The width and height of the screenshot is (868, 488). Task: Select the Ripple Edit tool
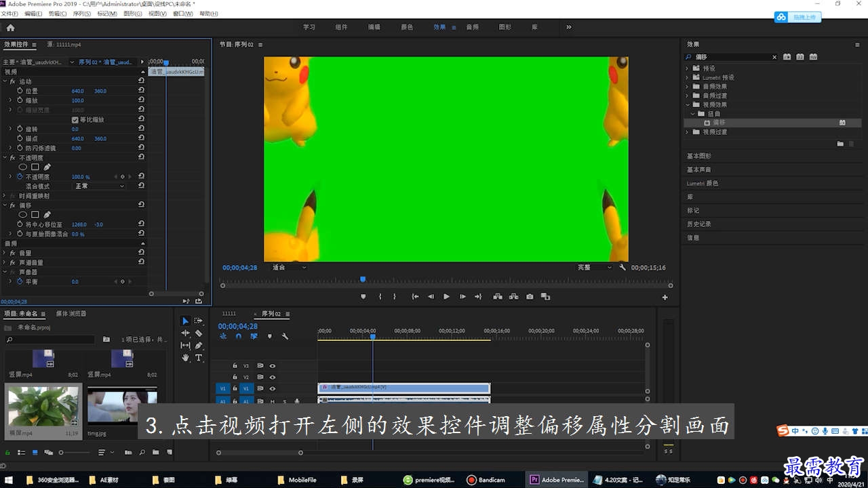(x=185, y=333)
